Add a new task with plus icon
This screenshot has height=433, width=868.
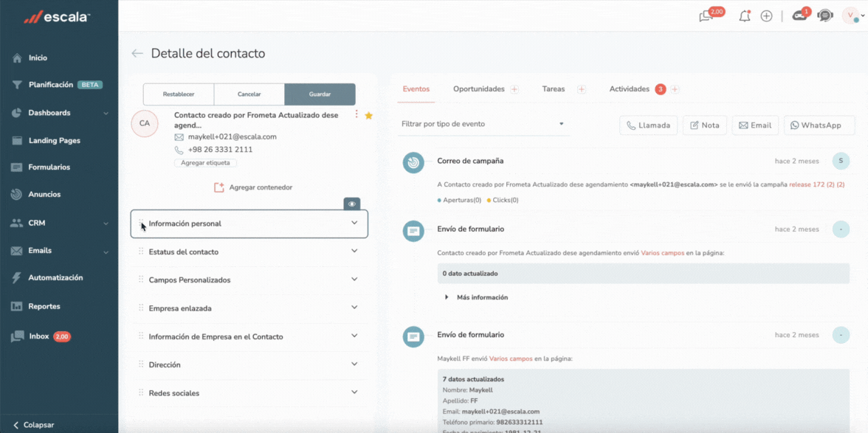point(582,89)
